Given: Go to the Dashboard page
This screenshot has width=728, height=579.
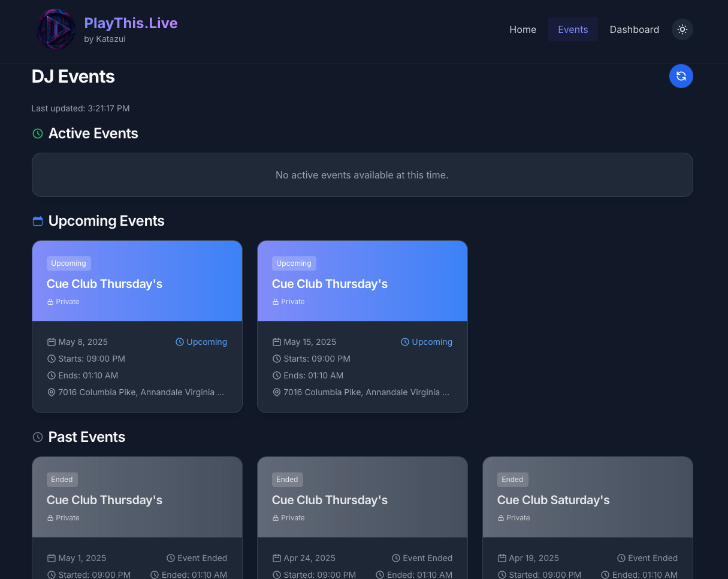Looking at the screenshot, I should 634,29.
